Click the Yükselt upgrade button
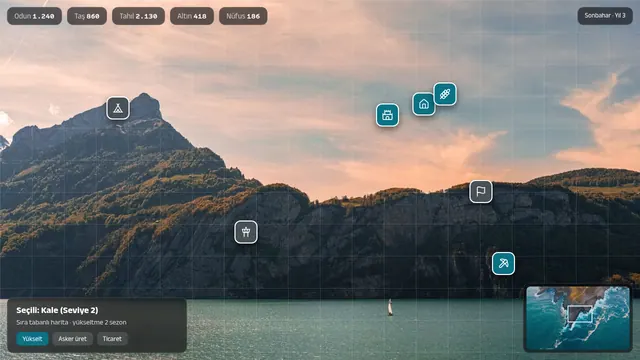This screenshot has width=640, height=360. (32, 339)
